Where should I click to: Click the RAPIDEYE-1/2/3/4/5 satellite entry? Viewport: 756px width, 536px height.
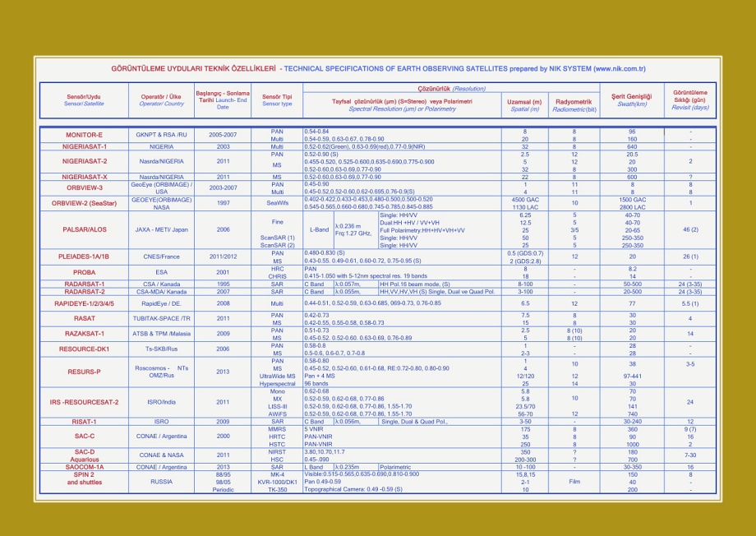(84, 303)
